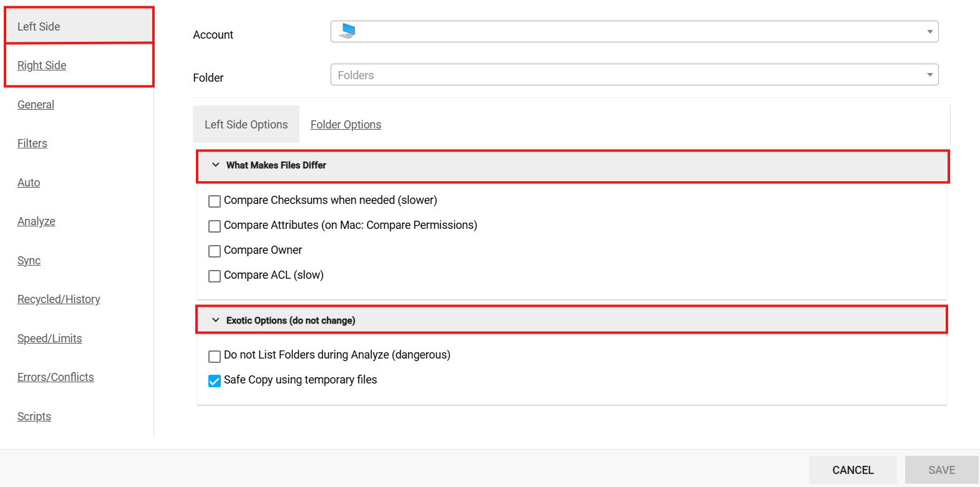Viewport: 980px width, 487px height.
Task: Check the Compare Owner option
Action: (215, 251)
